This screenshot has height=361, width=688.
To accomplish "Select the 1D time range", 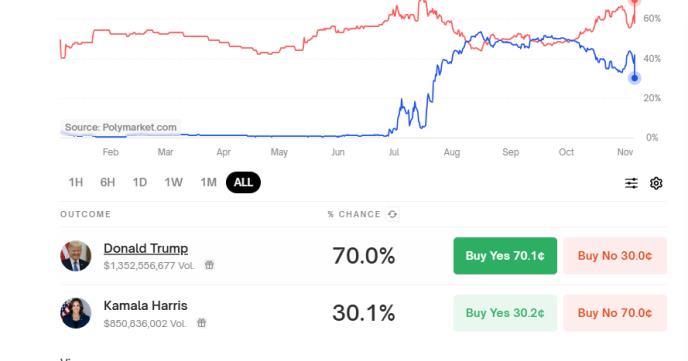I will tap(140, 182).
